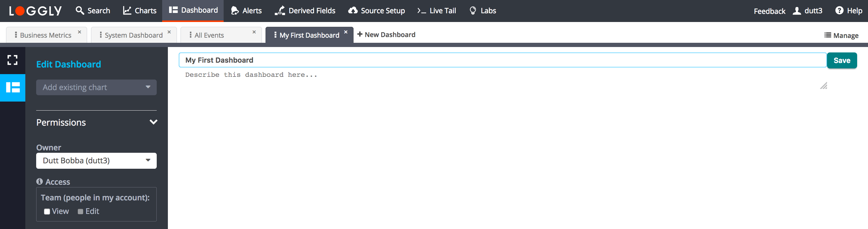The height and width of the screenshot is (229, 868).
Task: Switch to the System Dashboard tab
Action: (134, 35)
